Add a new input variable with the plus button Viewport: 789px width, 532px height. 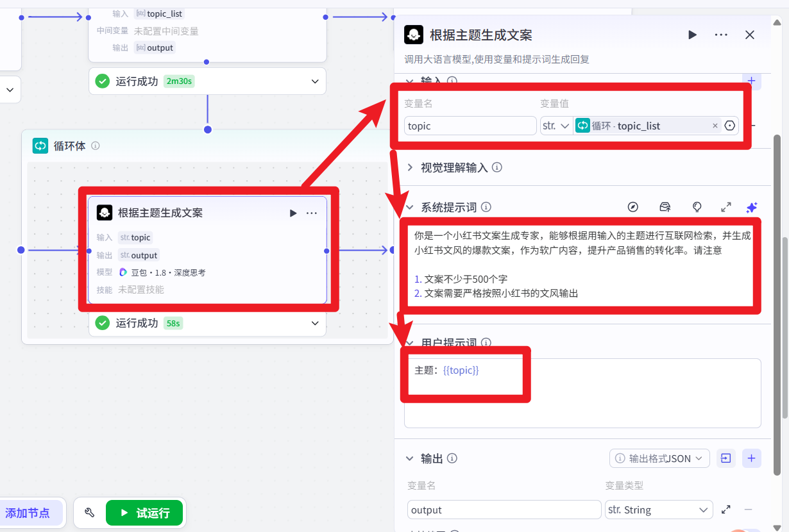(x=751, y=81)
